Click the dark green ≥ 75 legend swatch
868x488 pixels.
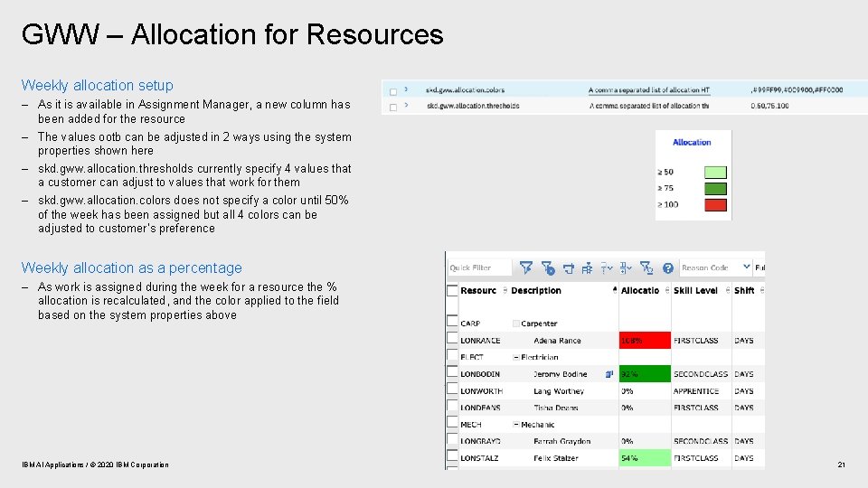coord(715,189)
